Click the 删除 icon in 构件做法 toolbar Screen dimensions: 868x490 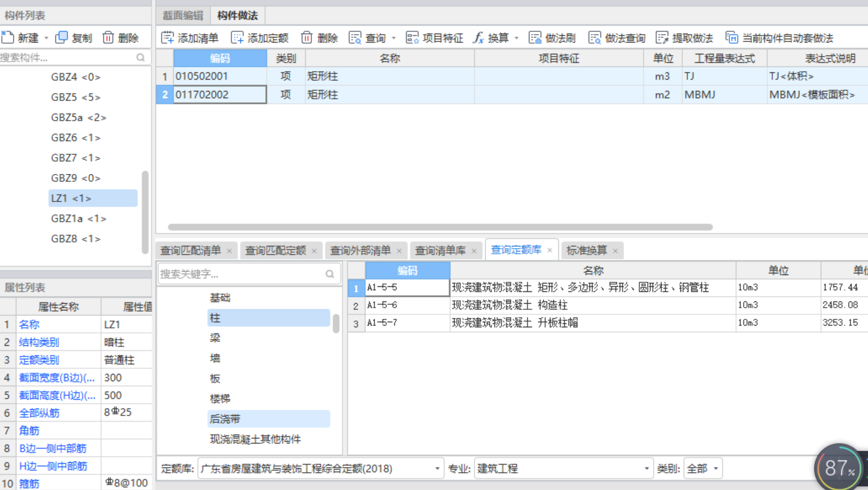pyautogui.click(x=306, y=38)
